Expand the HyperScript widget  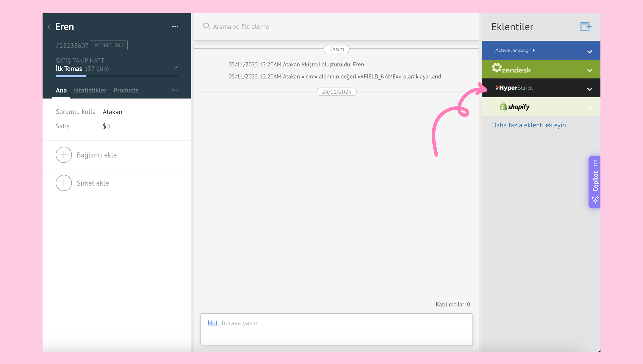pos(590,89)
